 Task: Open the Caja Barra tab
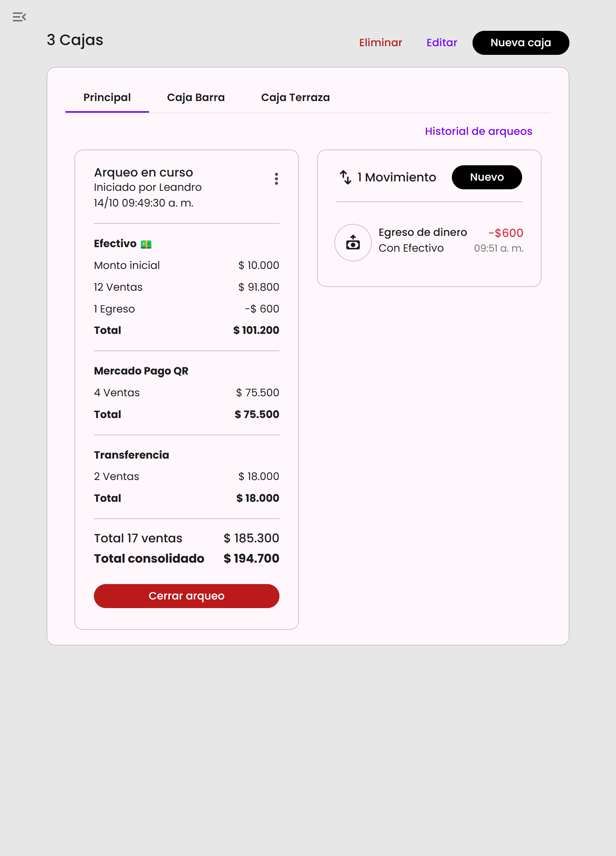coord(196,98)
